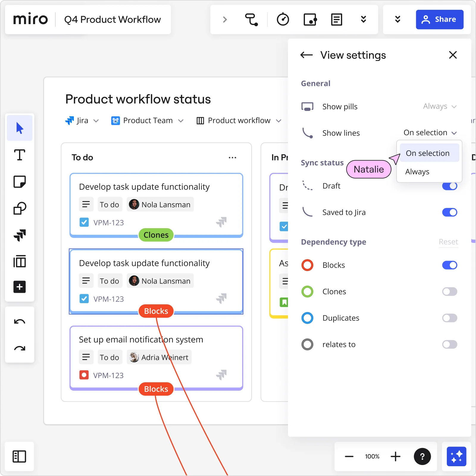Open the notes document icon
This screenshot has height=476, width=476.
click(336, 20)
